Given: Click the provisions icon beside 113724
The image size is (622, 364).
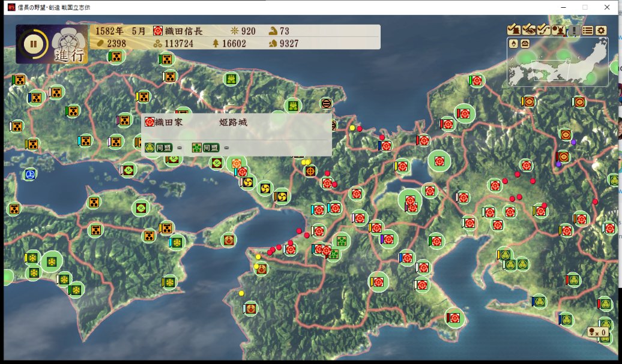Looking at the screenshot, I should click(158, 44).
